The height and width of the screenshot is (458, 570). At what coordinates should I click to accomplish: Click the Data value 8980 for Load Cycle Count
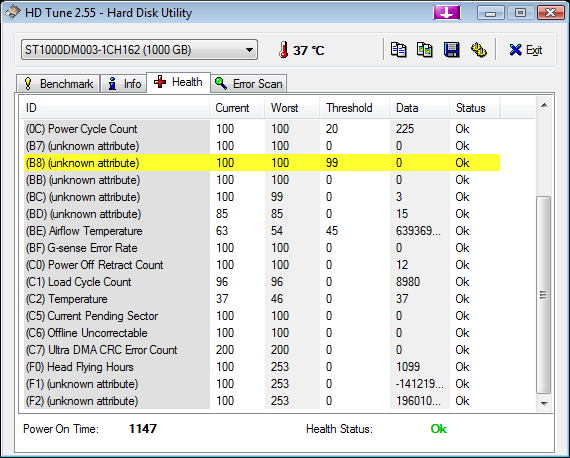pos(408,282)
